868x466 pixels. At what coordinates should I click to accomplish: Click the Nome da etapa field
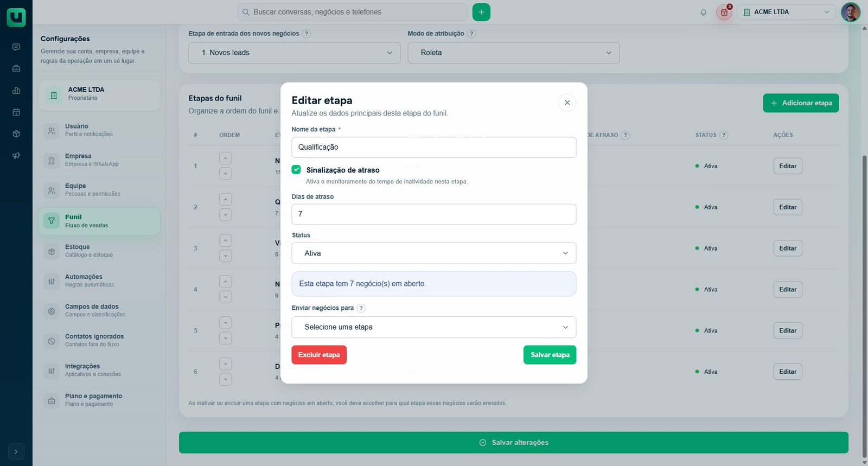point(433,147)
